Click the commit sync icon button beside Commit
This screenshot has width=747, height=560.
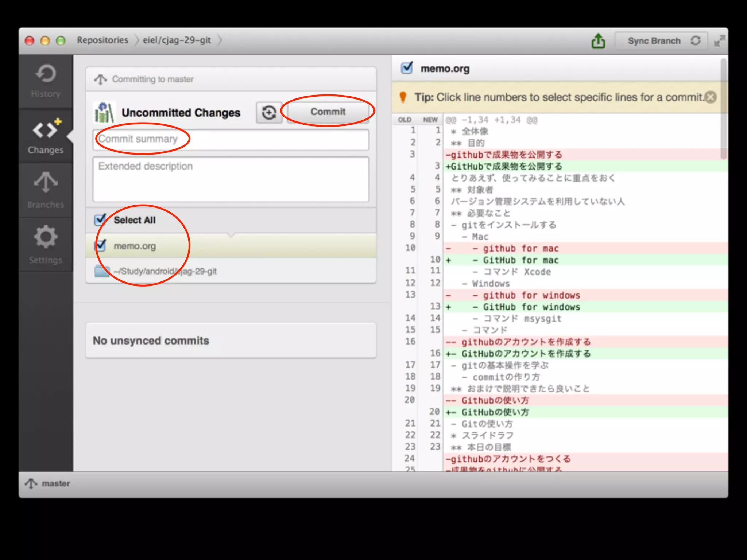(x=269, y=112)
